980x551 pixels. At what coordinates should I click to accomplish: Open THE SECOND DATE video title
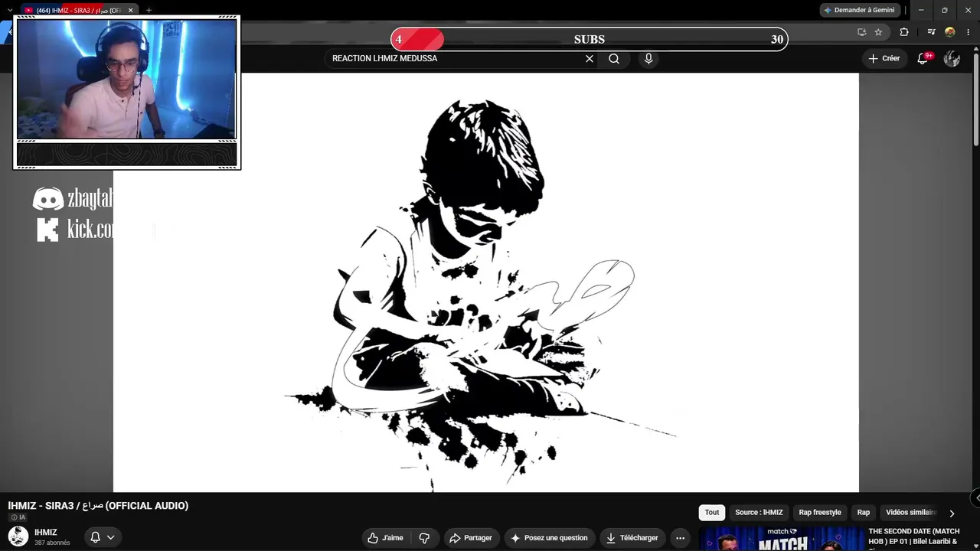913,536
